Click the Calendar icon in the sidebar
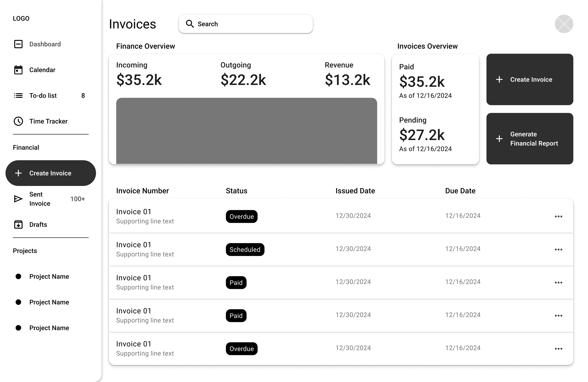This screenshot has height=382, width=588. 18,70
